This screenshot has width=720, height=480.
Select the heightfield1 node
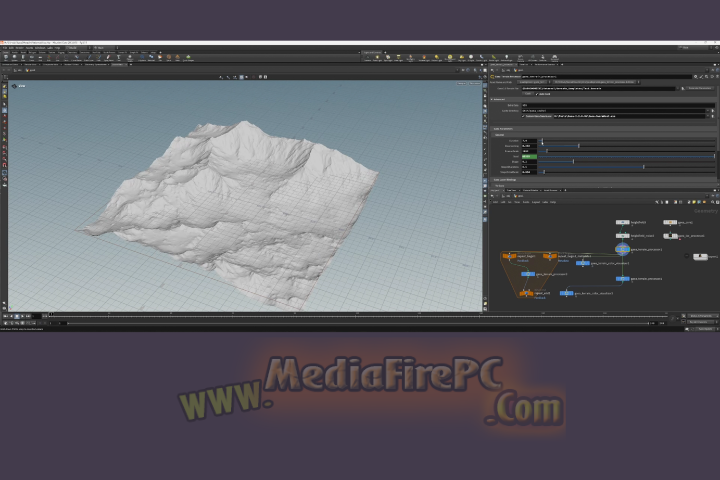[623, 222]
